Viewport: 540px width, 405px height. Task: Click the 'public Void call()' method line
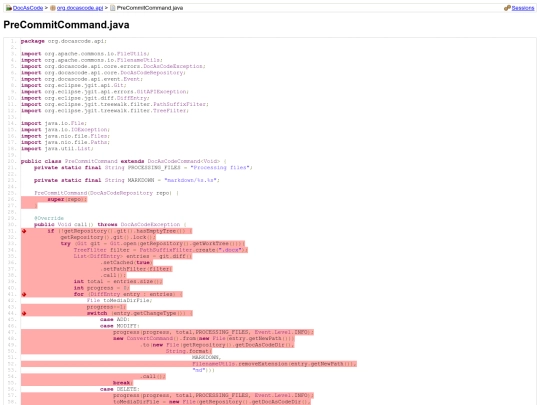point(110,225)
